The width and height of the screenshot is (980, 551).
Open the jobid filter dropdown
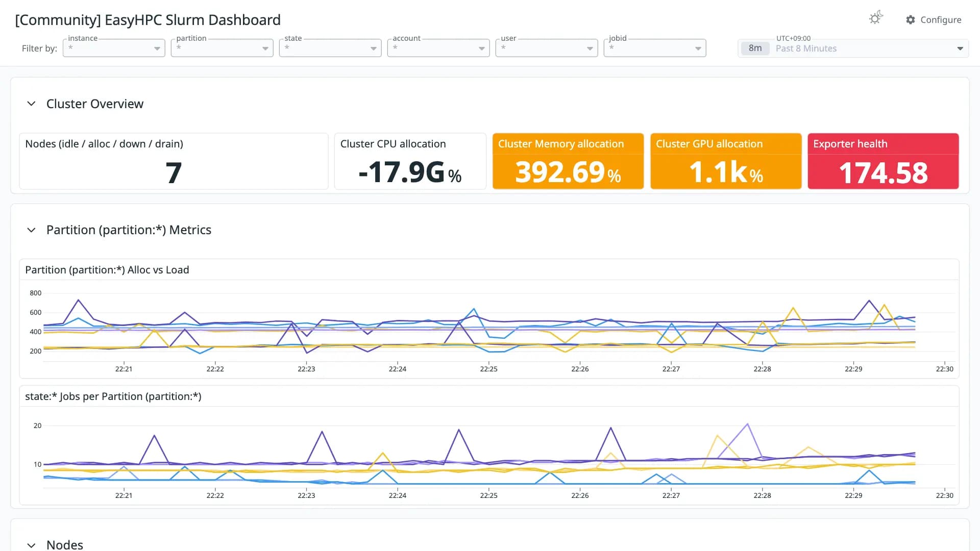click(655, 48)
